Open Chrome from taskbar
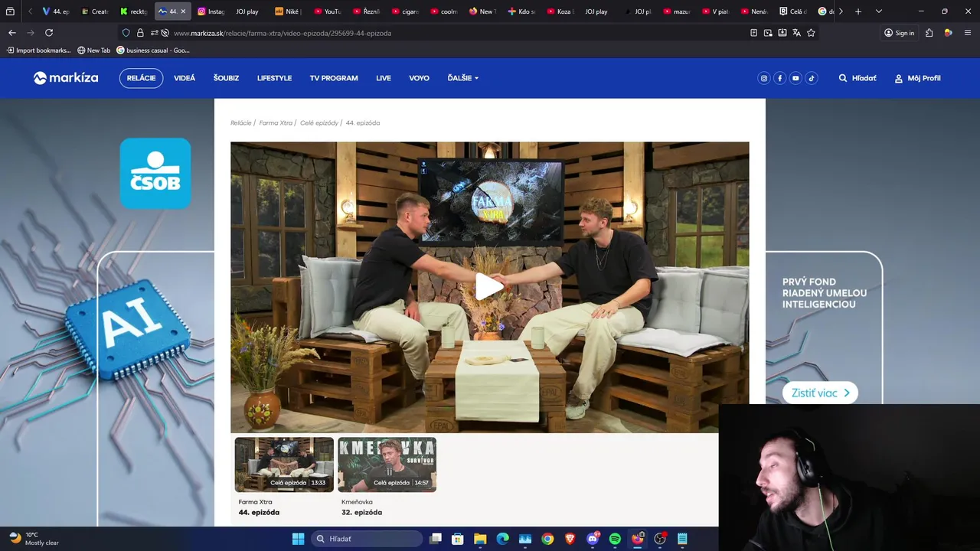 pyautogui.click(x=547, y=539)
